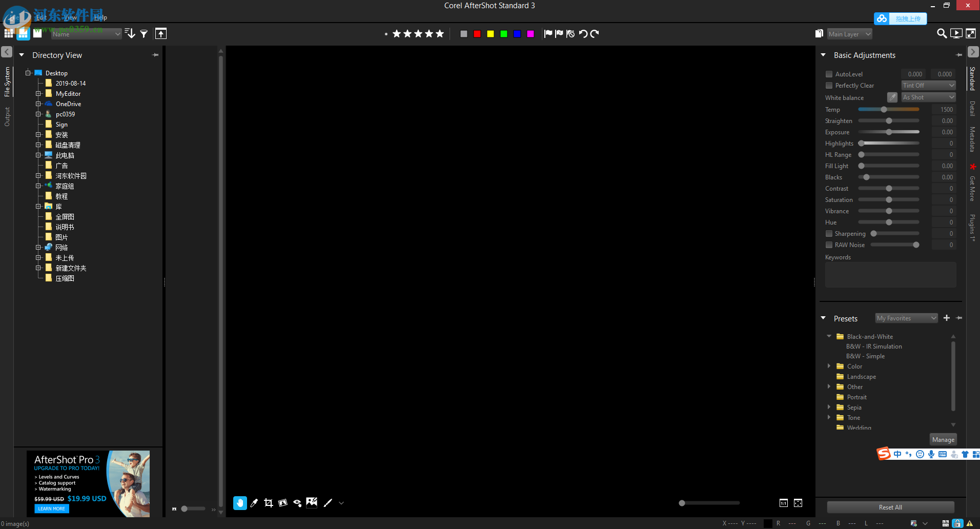This screenshot has height=529, width=980.
Task: Select the brush tool in bottom toolbar
Action: click(x=328, y=503)
